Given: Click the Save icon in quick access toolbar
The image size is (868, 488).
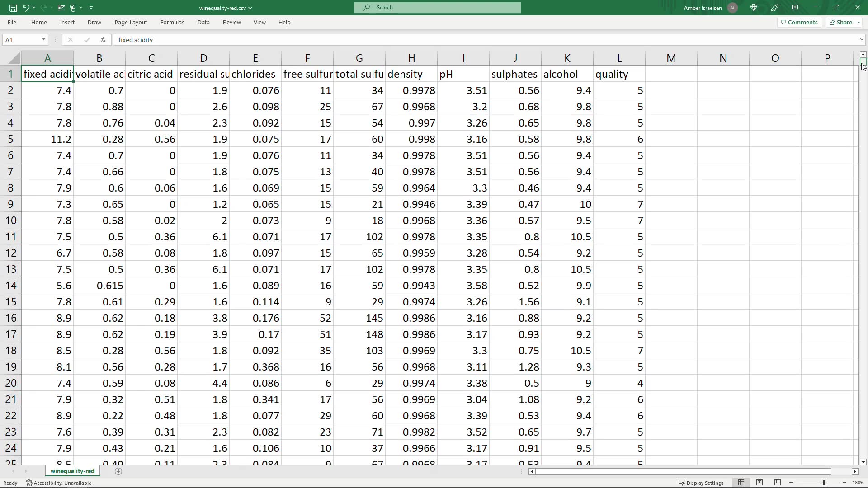Looking at the screenshot, I should click(x=13, y=8).
